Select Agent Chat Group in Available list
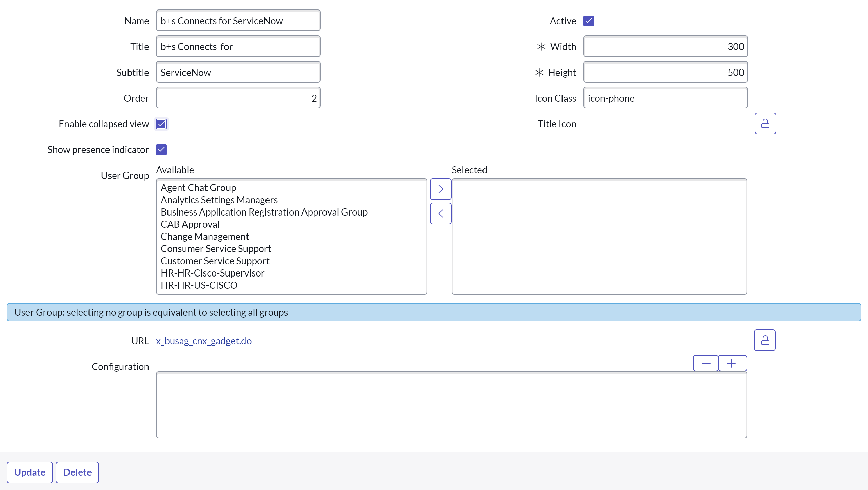 pos(198,188)
